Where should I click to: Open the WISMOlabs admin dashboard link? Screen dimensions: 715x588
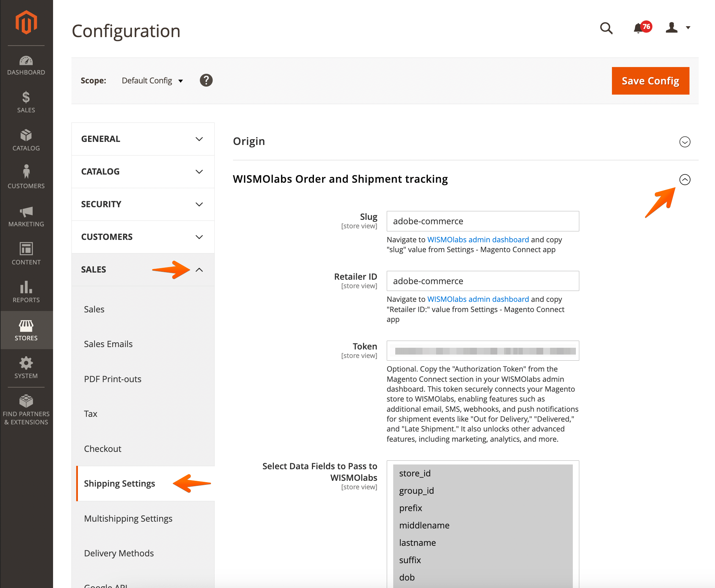pos(478,239)
